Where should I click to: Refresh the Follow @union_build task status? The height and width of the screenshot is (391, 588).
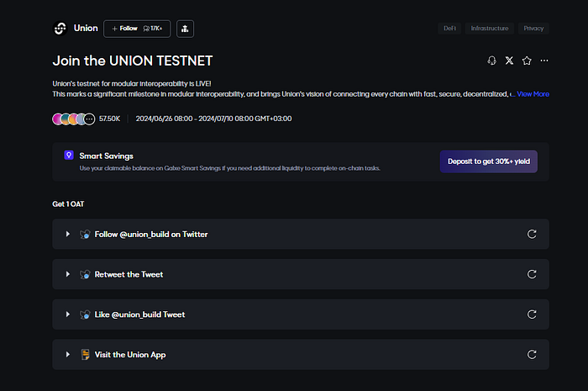click(532, 234)
